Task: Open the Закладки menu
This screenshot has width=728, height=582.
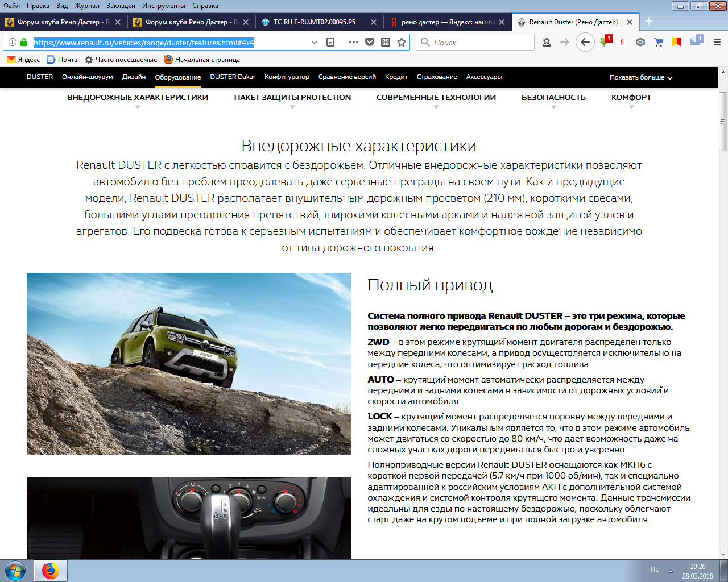Action: tap(121, 6)
